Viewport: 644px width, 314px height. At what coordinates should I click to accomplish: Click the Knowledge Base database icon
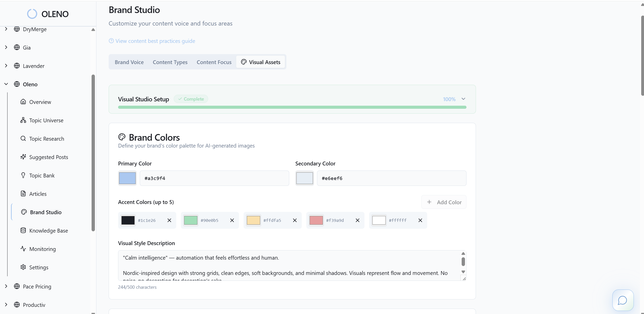(x=23, y=231)
